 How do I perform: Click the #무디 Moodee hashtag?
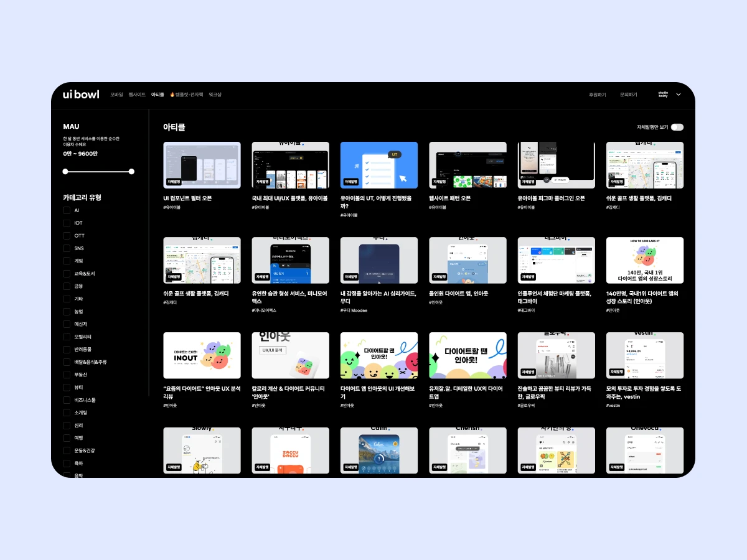(354, 310)
